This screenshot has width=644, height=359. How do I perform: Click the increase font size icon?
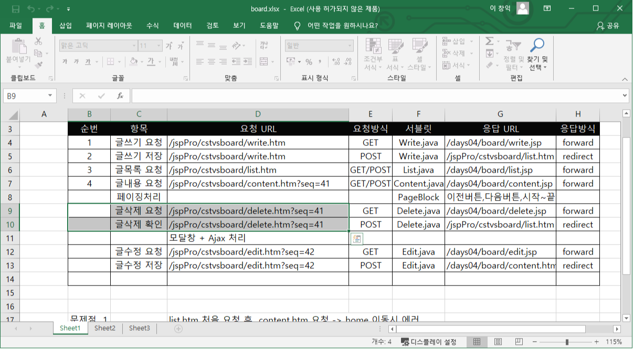170,46
